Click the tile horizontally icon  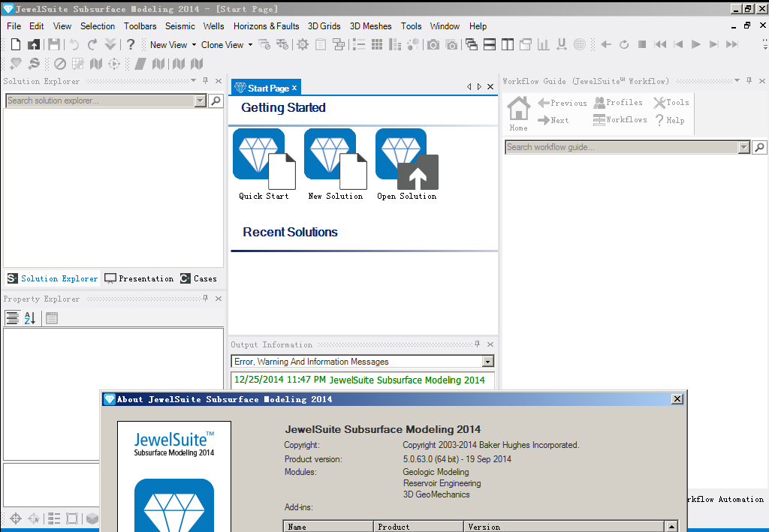pos(490,44)
